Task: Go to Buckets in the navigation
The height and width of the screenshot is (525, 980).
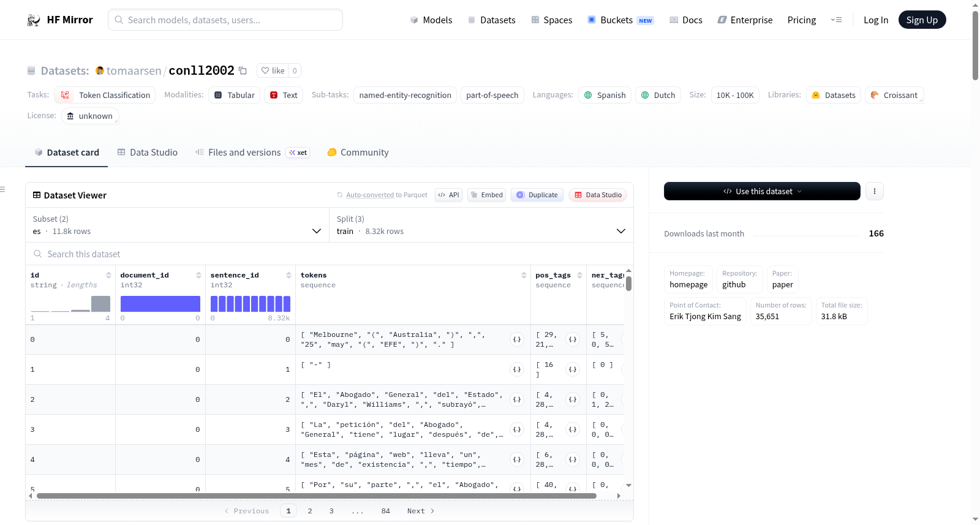Action: 620,20
